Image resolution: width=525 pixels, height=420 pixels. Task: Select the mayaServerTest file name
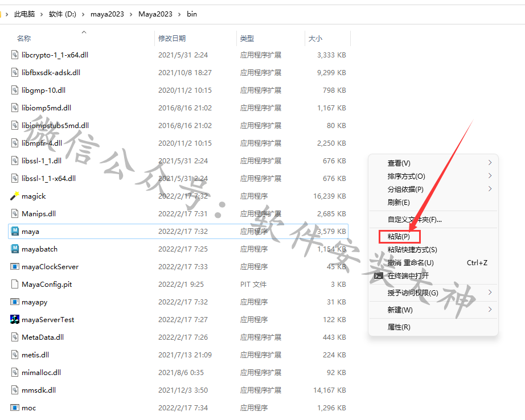(48, 320)
